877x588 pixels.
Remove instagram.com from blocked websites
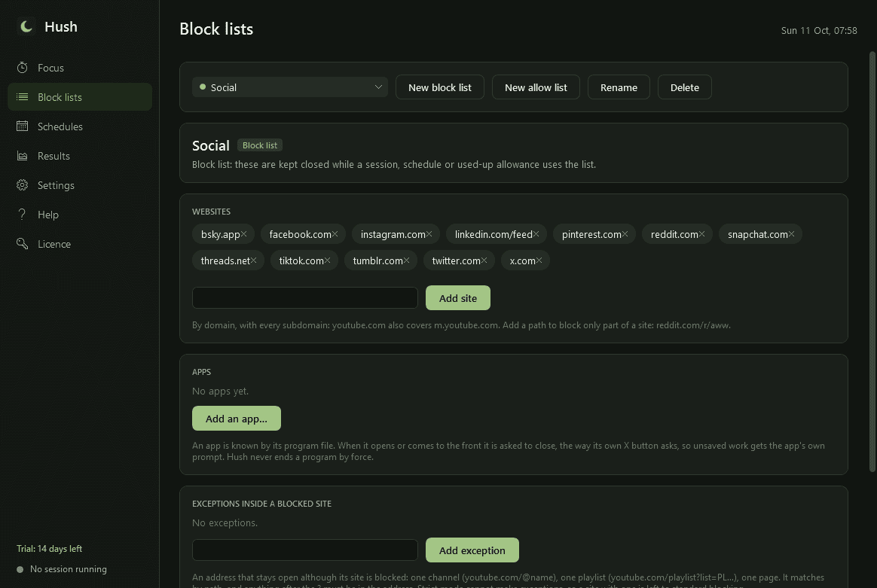pyautogui.click(x=429, y=234)
